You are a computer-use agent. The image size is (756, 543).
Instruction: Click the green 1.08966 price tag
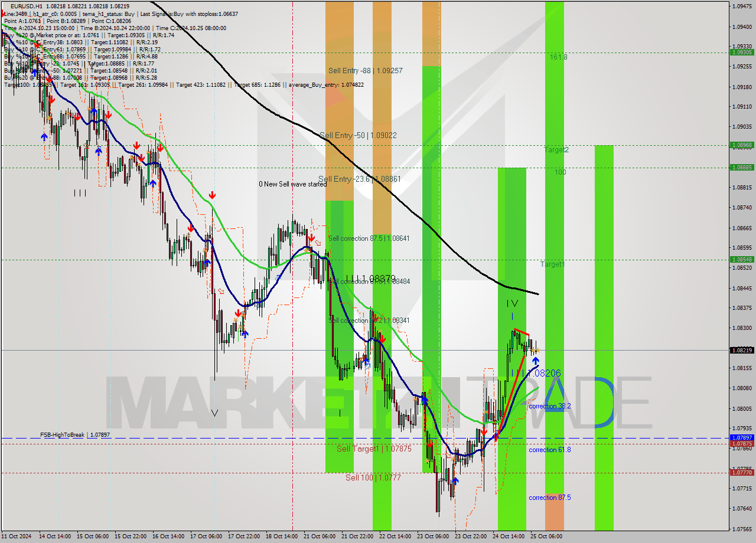741,145
